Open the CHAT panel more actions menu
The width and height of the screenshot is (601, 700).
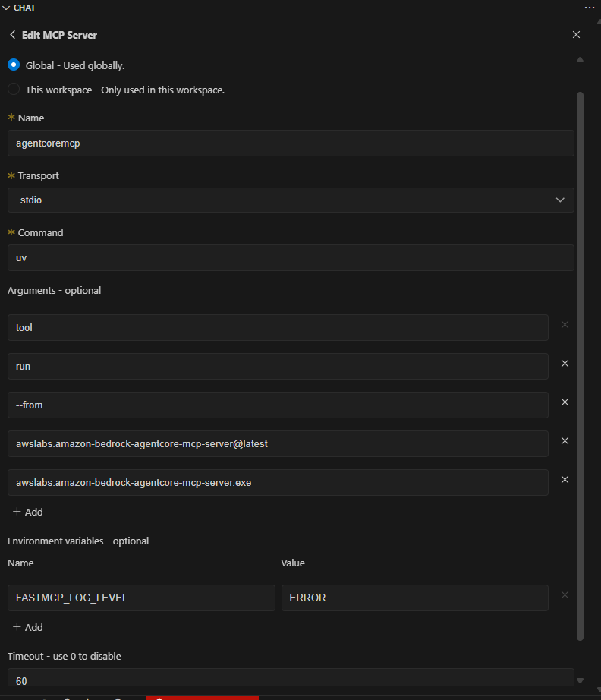[590, 7]
